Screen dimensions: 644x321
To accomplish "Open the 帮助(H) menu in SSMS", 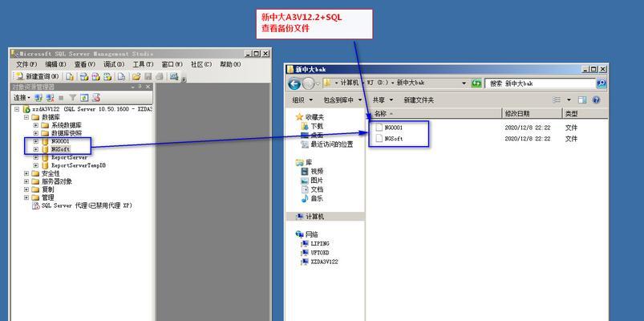I will coord(230,64).
